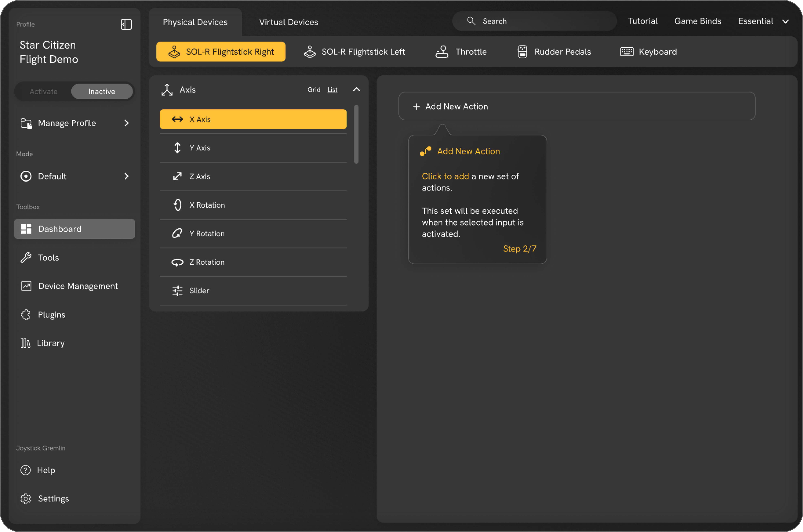Select the Slider row label
This screenshot has width=803, height=532.
pyautogui.click(x=199, y=291)
